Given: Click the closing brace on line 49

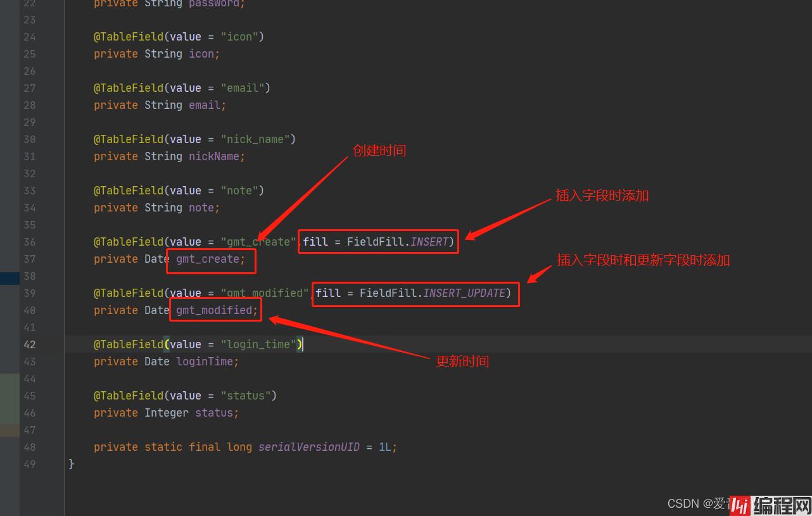Looking at the screenshot, I should [x=72, y=464].
